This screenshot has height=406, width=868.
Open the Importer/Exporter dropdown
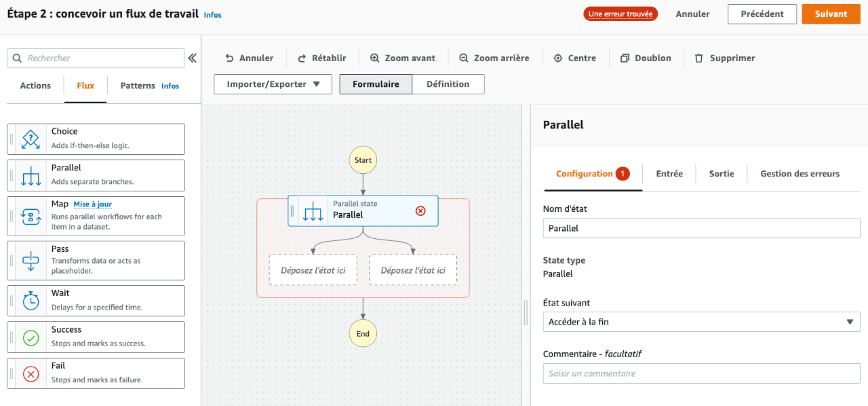(273, 84)
